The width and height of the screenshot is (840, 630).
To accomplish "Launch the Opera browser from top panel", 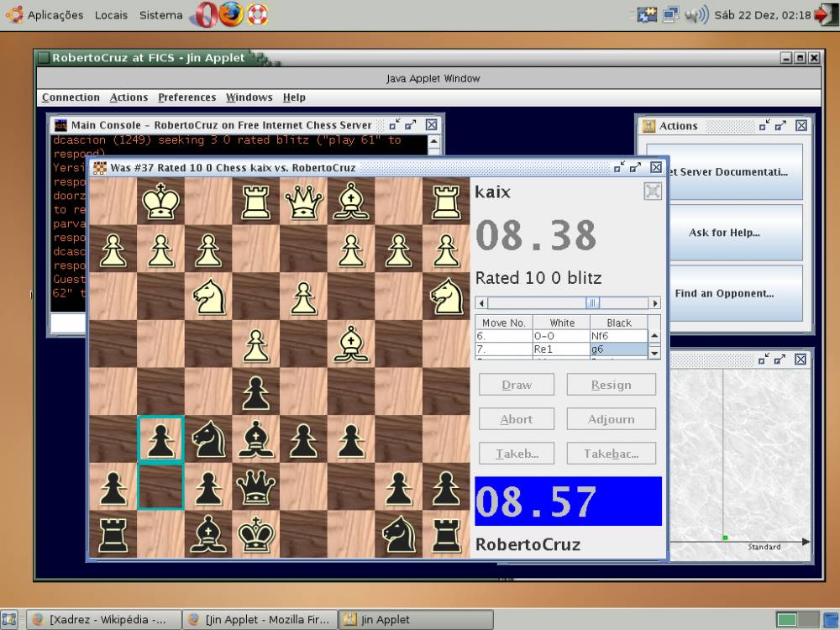I will point(207,14).
